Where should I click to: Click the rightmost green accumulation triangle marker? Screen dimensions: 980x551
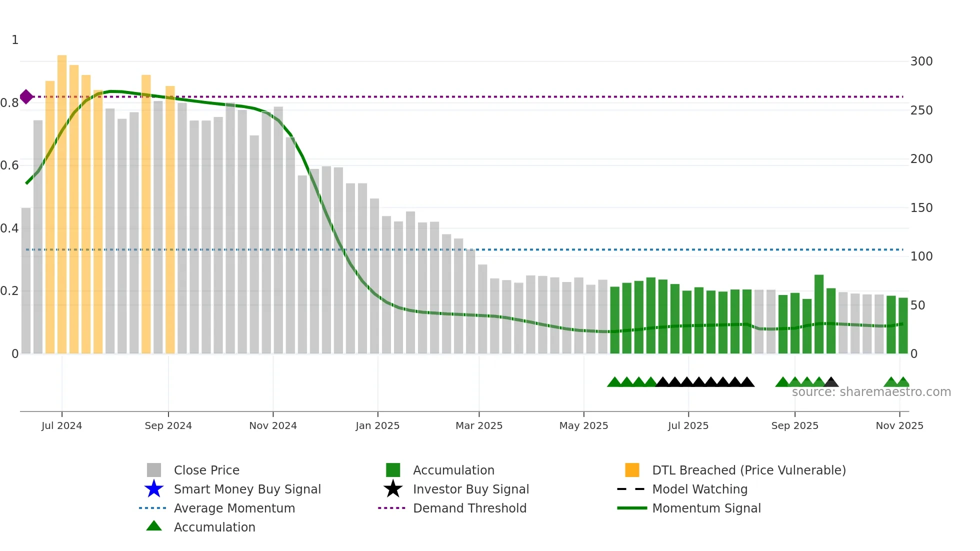903,382
